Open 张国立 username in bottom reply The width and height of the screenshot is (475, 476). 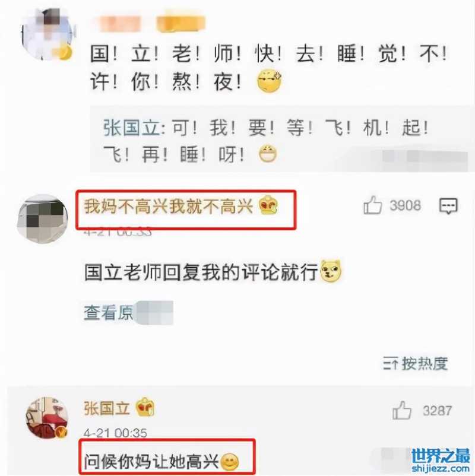107,408
